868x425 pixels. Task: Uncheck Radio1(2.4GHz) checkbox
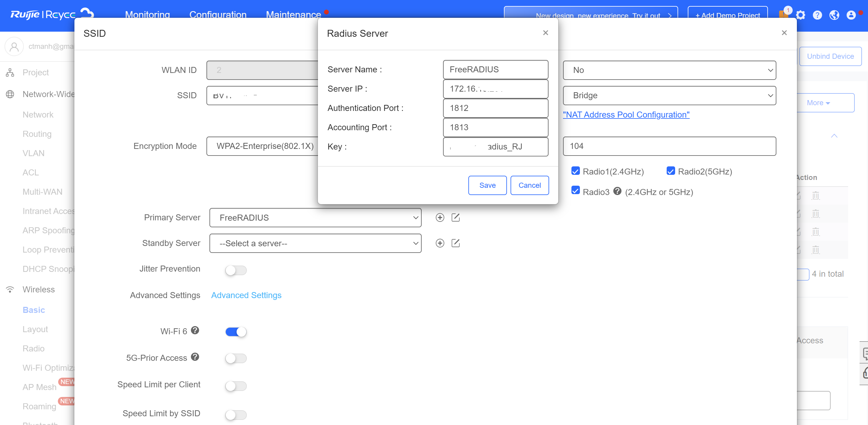[x=576, y=171]
